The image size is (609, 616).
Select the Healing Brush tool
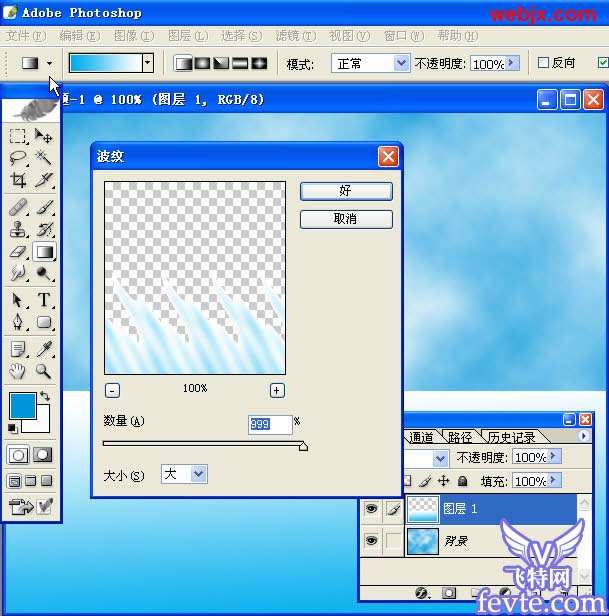click(x=17, y=207)
